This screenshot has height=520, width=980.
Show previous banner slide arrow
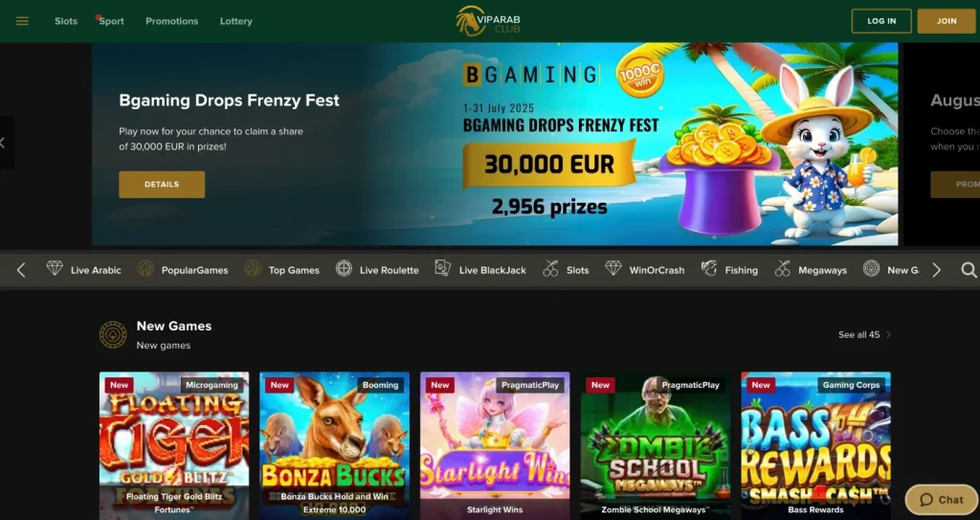[4, 143]
